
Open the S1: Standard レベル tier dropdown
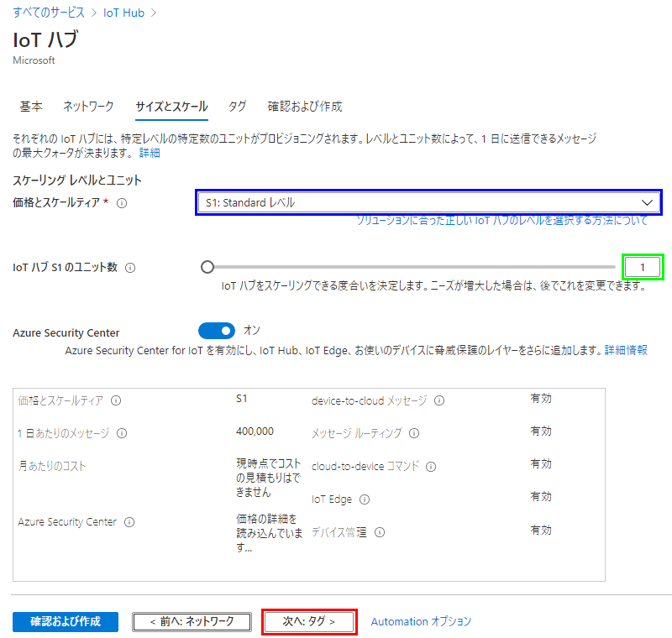428,202
